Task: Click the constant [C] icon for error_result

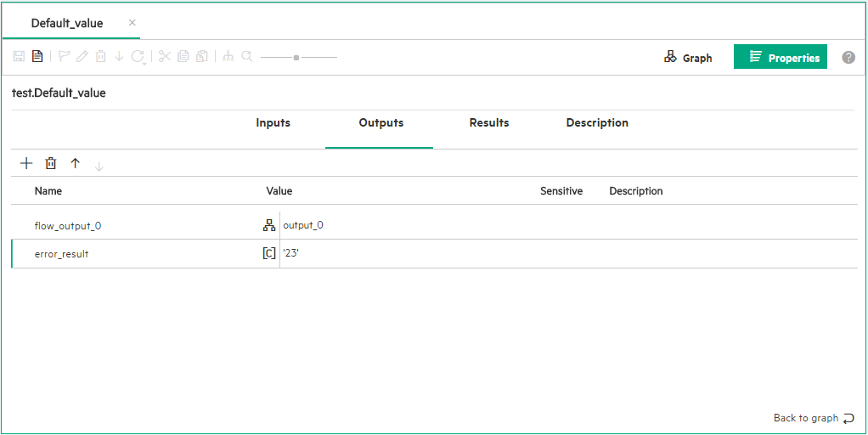Action: pyautogui.click(x=268, y=253)
